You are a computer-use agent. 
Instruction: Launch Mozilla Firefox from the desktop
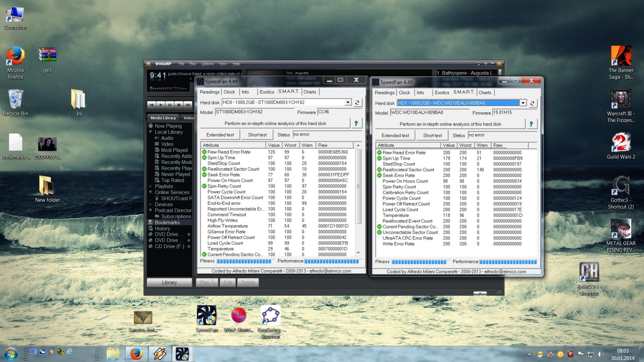(15, 63)
